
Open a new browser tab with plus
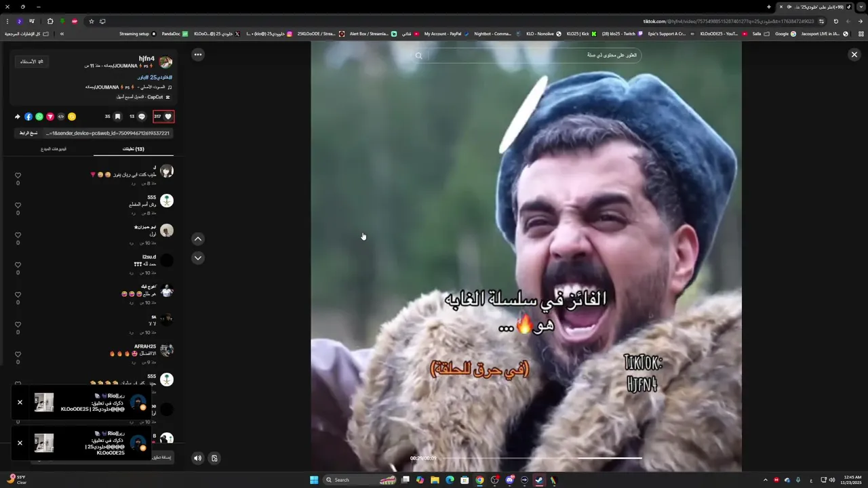(769, 7)
